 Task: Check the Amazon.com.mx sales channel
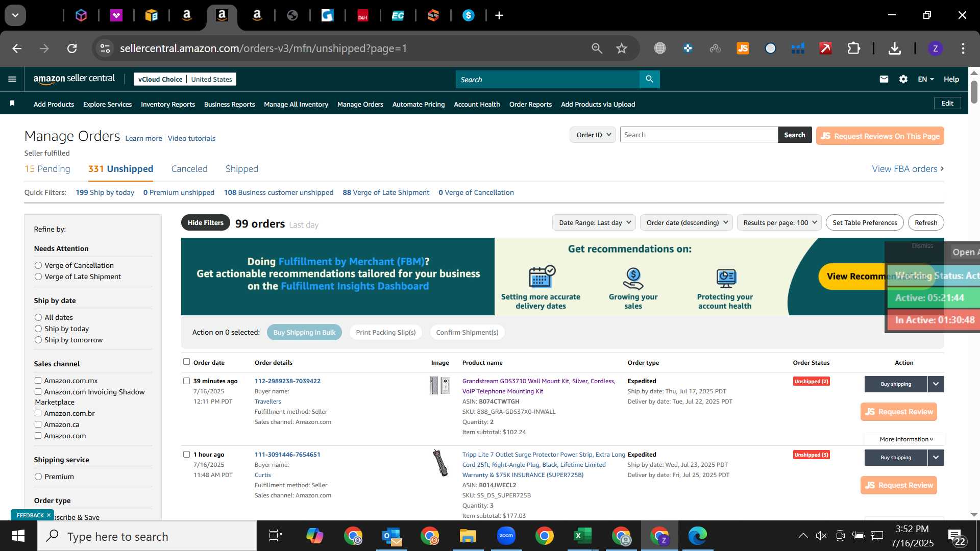[38, 381]
